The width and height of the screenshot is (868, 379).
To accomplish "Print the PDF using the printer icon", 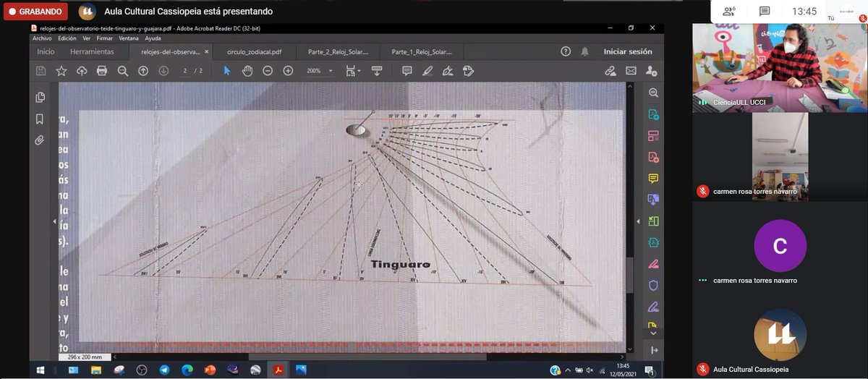I will 102,71.
